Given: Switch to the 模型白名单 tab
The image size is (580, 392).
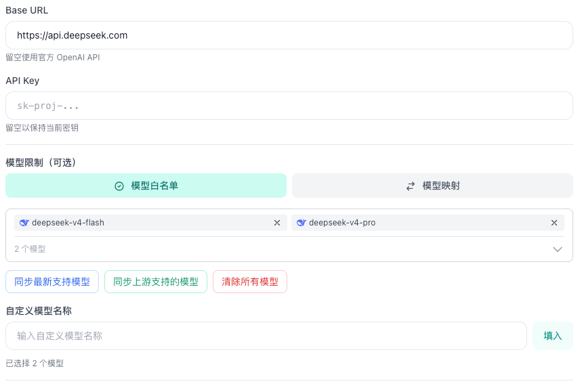Looking at the screenshot, I should (x=146, y=186).
